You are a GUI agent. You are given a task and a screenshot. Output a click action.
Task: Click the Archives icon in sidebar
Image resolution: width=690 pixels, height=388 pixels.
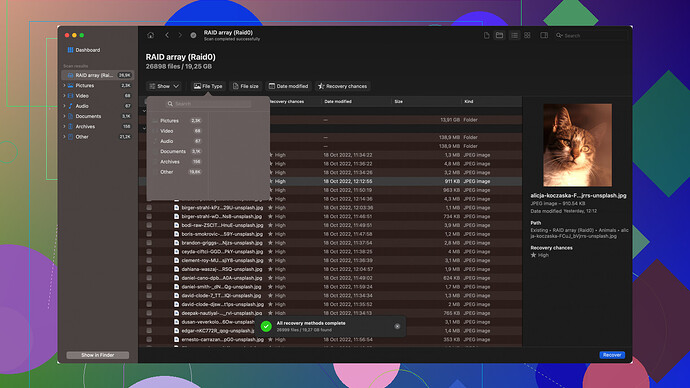pos(70,126)
